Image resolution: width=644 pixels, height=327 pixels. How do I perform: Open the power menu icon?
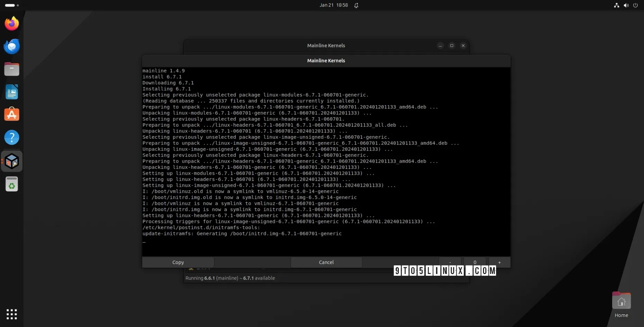635,5
